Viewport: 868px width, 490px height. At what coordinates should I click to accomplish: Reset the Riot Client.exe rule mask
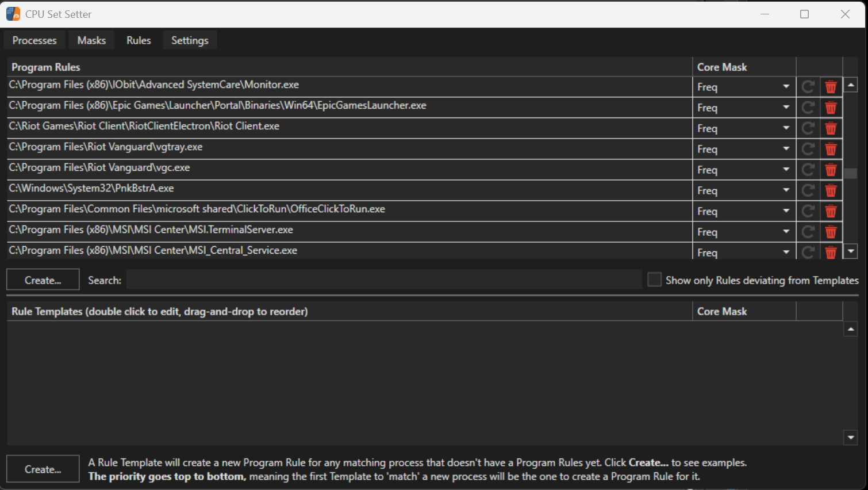(808, 128)
